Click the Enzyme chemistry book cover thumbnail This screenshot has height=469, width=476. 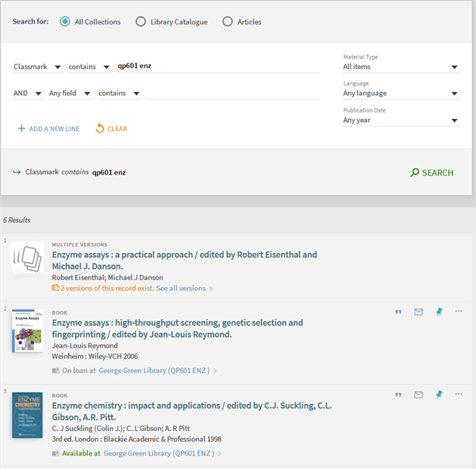[x=27, y=414]
